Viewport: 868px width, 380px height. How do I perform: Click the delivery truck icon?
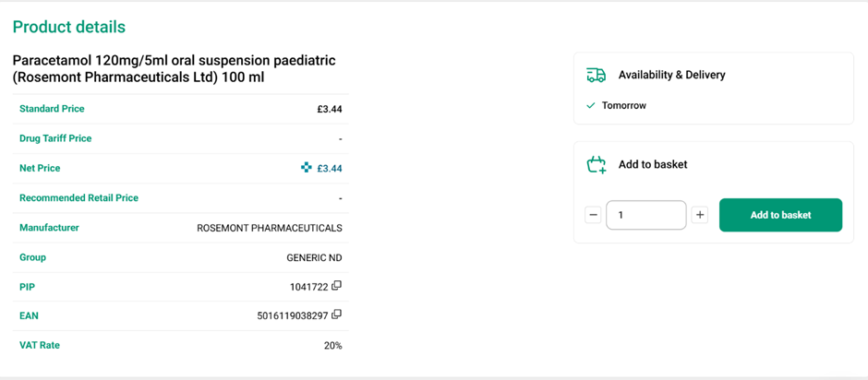click(x=597, y=75)
